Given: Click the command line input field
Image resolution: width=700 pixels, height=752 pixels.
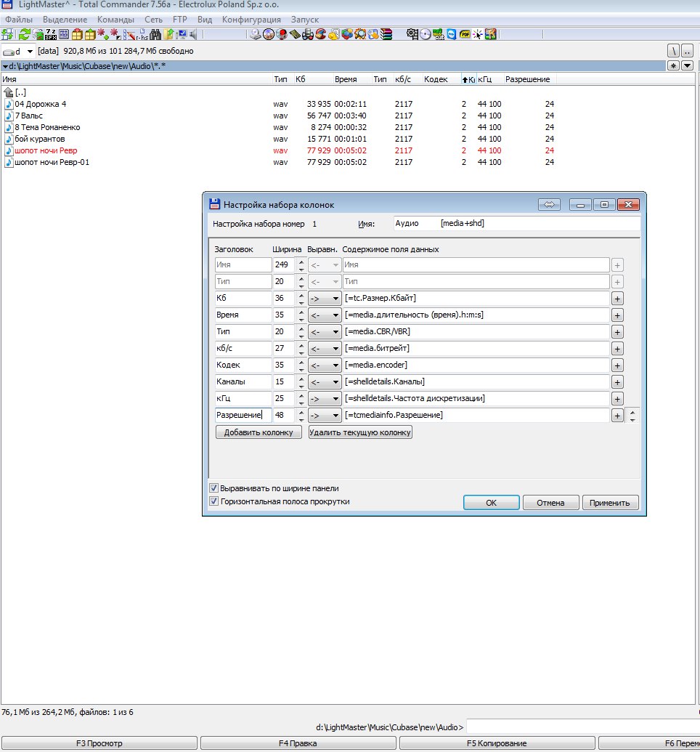Looking at the screenshot, I should (583, 727).
